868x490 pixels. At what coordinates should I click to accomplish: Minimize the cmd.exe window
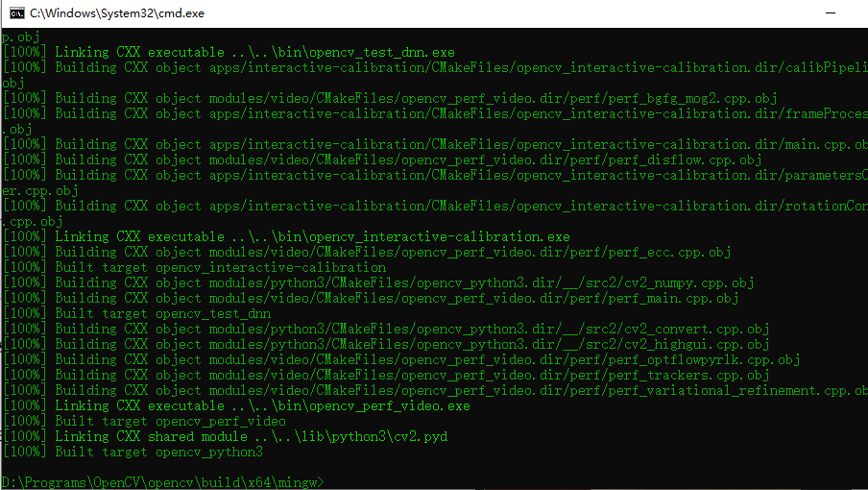click(x=831, y=13)
